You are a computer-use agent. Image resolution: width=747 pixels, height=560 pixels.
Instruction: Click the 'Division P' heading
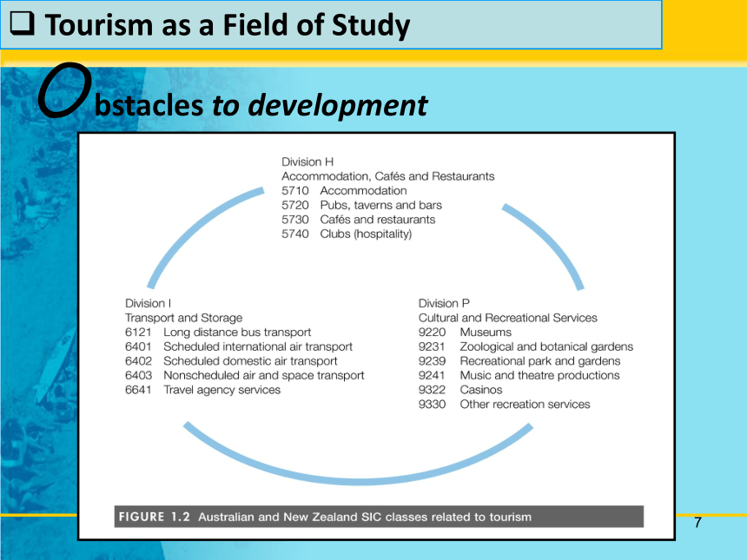[444, 303]
